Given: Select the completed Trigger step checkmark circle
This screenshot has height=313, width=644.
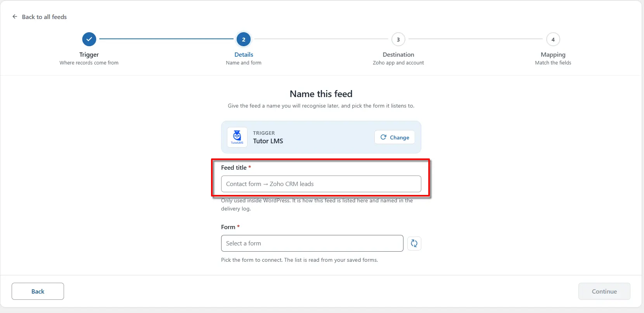Looking at the screenshot, I should tap(89, 39).
